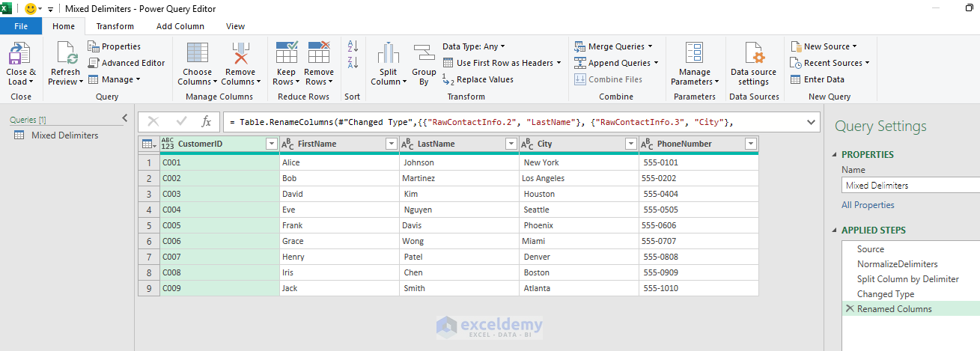Click the Quick Access Toolbar dropdown arrow
This screenshot has width=980, height=351.
[50, 10]
